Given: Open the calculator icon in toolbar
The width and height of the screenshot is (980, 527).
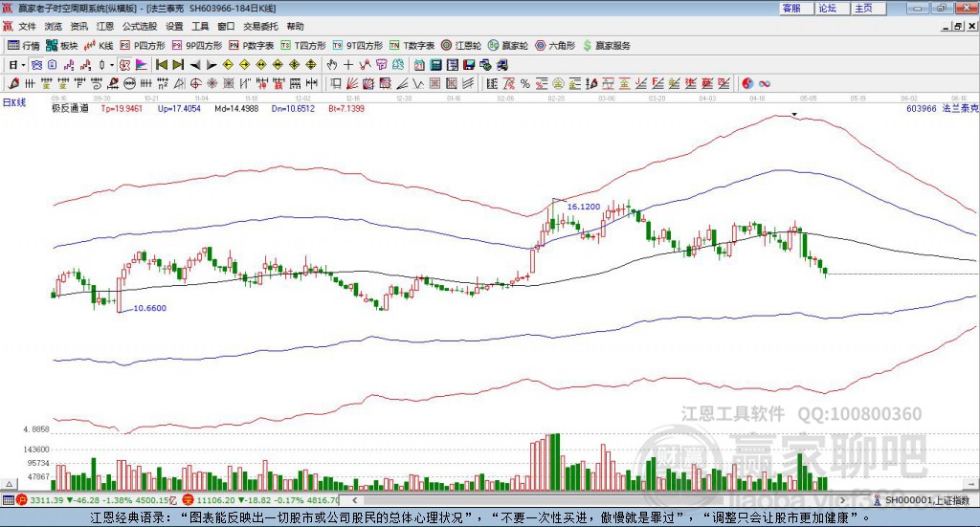Looking at the screenshot, I should pos(435,65).
